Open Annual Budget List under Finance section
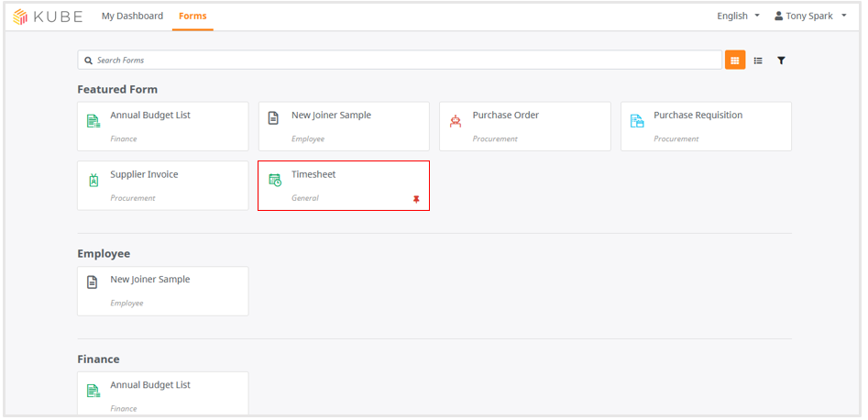Image resolution: width=868 pixels, height=420 pixels. [163, 393]
